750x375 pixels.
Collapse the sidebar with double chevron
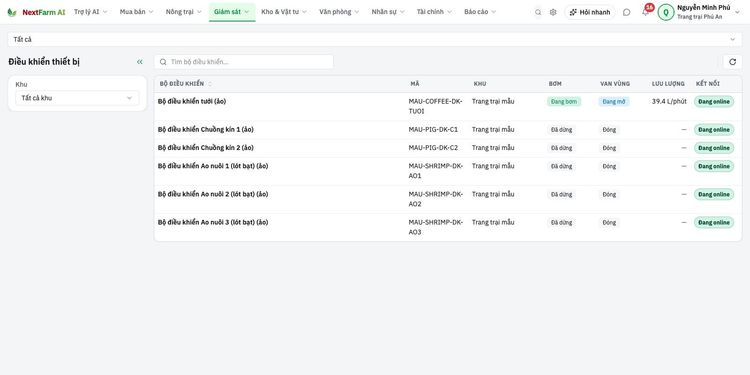pyautogui.click(x=140, y=62)
